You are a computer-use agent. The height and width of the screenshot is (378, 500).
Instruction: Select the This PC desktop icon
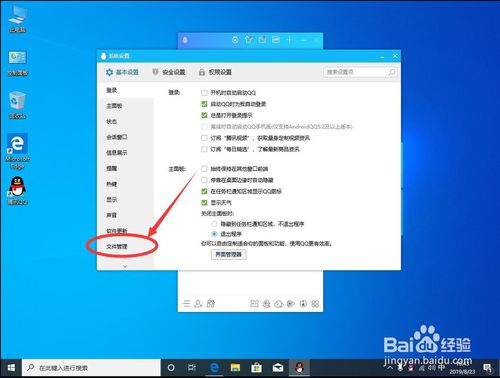tap(17, 19)
